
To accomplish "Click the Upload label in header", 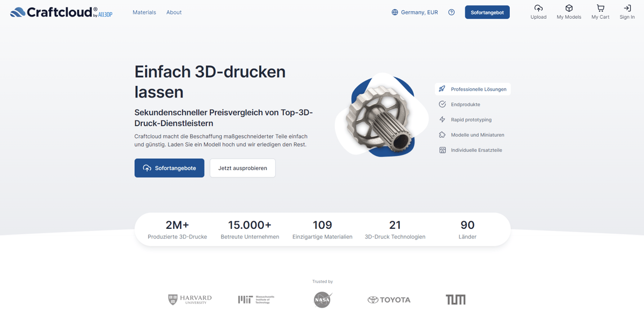I will (x=538, y=17).
